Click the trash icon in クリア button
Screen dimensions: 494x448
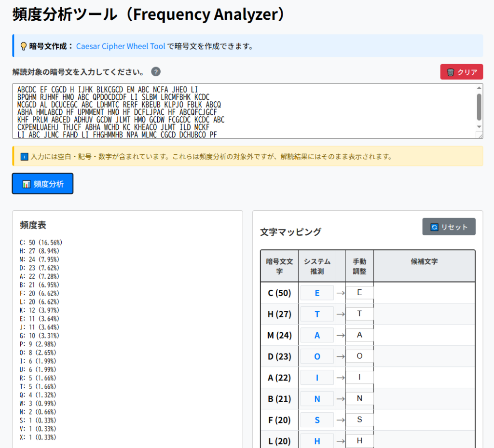(450, 72)
